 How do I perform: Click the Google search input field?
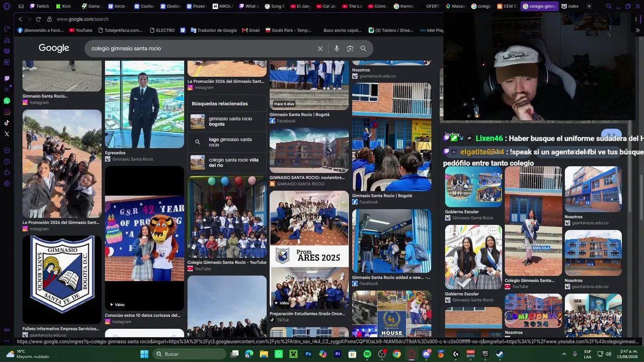[201, 48]
